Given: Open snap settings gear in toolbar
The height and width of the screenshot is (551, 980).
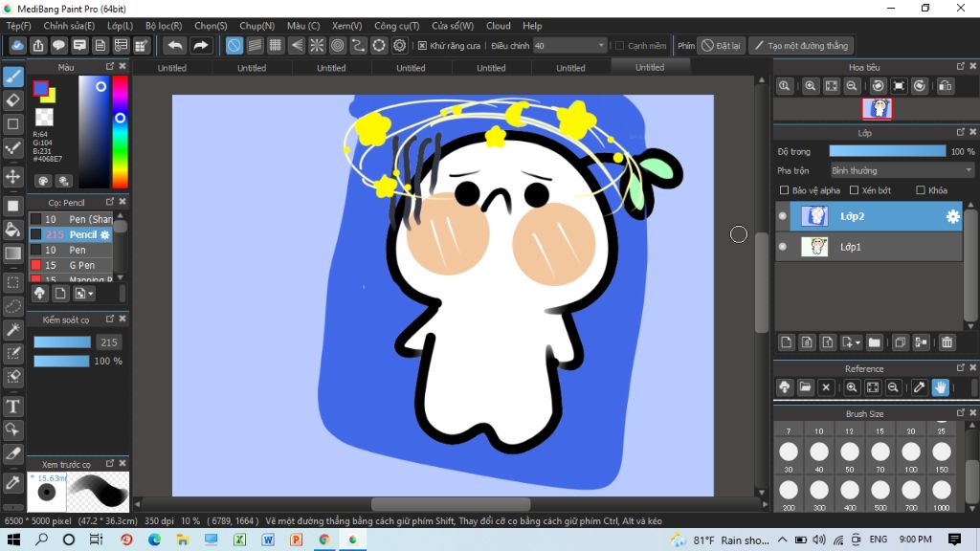Looking at the screenshot, I should click(x=399, y=46).
